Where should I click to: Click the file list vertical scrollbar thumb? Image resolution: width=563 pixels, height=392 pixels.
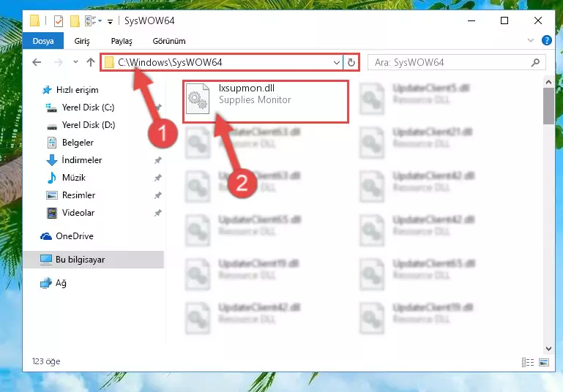pos(548,106)
